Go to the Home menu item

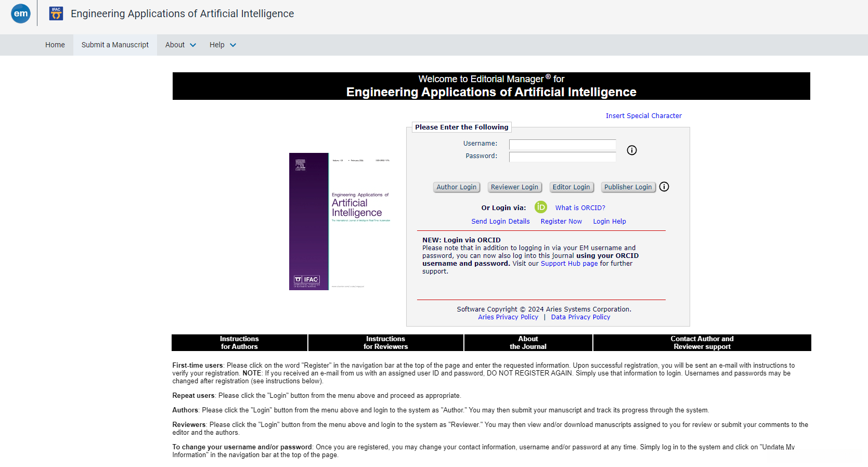pos(55,45)
